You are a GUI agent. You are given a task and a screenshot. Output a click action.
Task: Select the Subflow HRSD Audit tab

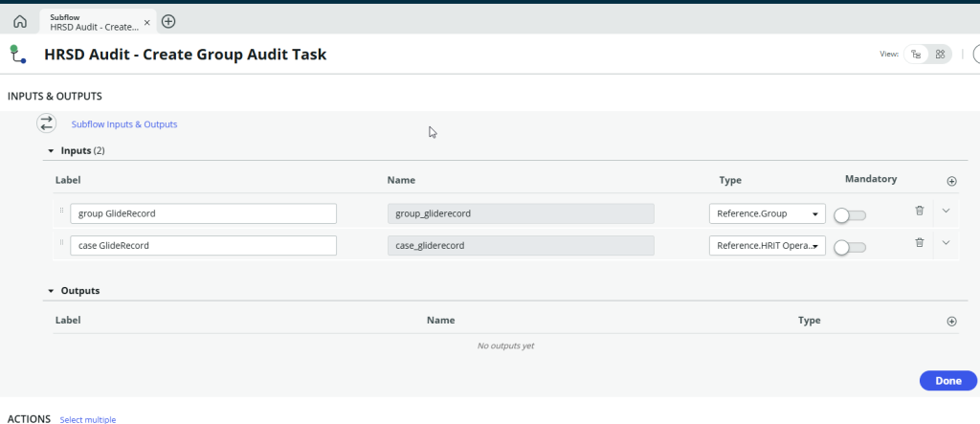(92, 21)
